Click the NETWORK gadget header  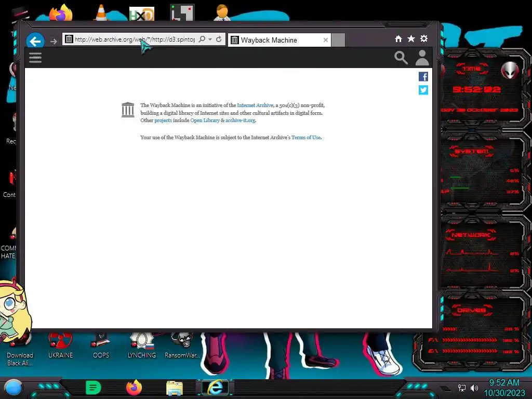click(x=471, y=235)
